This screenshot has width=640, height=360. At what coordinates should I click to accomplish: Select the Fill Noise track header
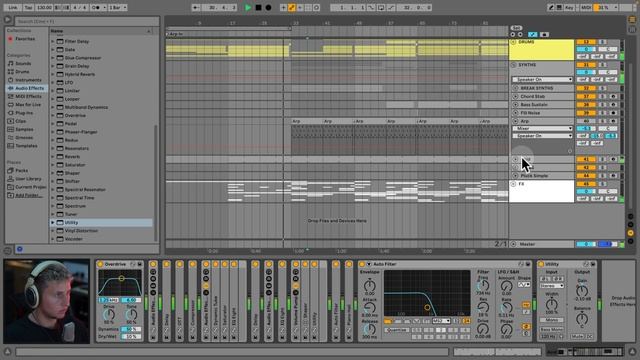pos(542,113)
